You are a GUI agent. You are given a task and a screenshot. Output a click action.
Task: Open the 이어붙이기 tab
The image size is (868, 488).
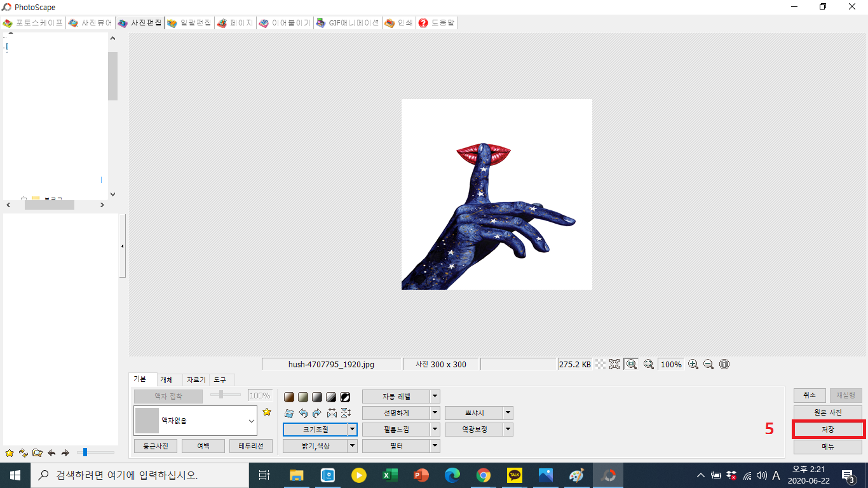click(285, 23)
